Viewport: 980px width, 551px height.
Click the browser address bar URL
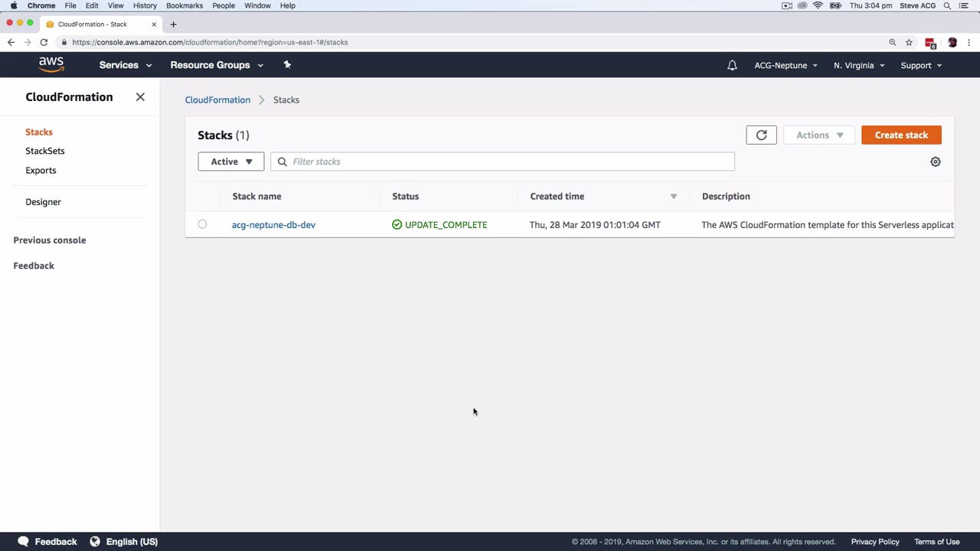click(210, 42)
